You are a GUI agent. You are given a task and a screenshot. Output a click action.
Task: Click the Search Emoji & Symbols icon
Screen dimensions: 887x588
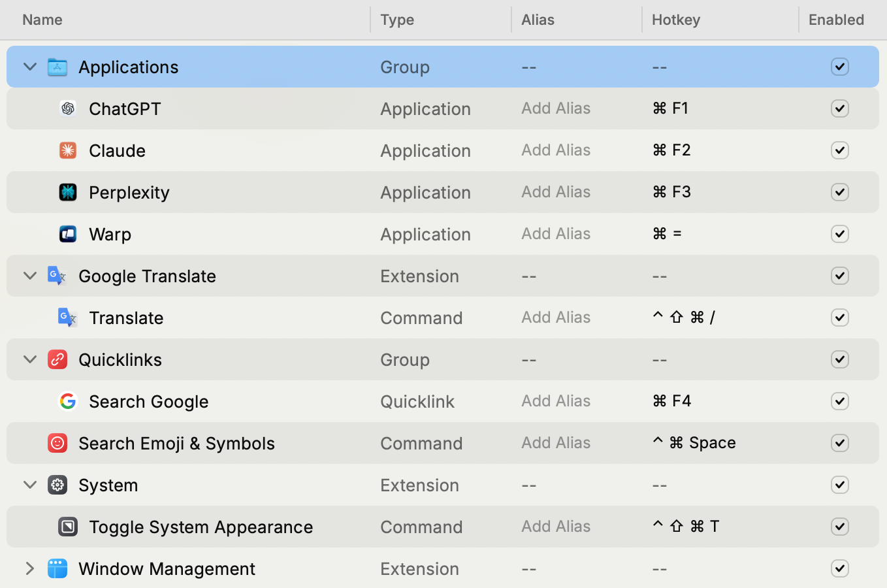tap(57, 443)
